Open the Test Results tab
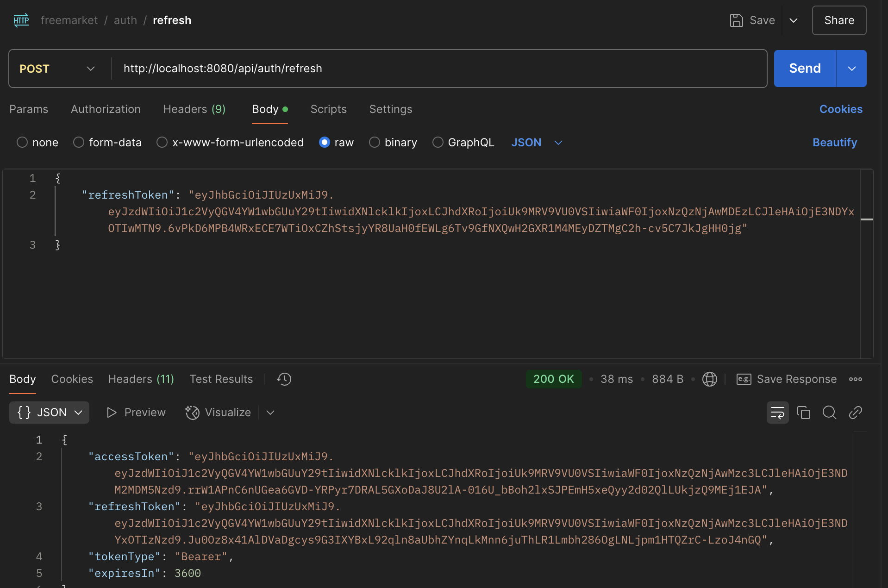 click(x=221, y=379)
